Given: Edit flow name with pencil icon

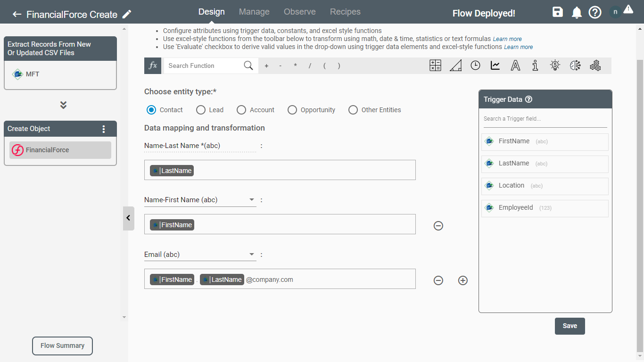Looking at the screenshot, I should (127, 14).
